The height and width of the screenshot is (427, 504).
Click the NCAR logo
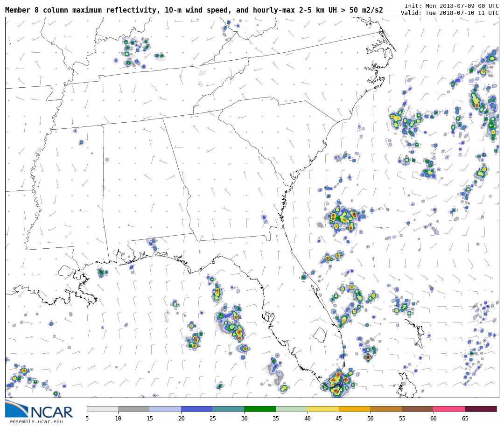click(39, 409)
